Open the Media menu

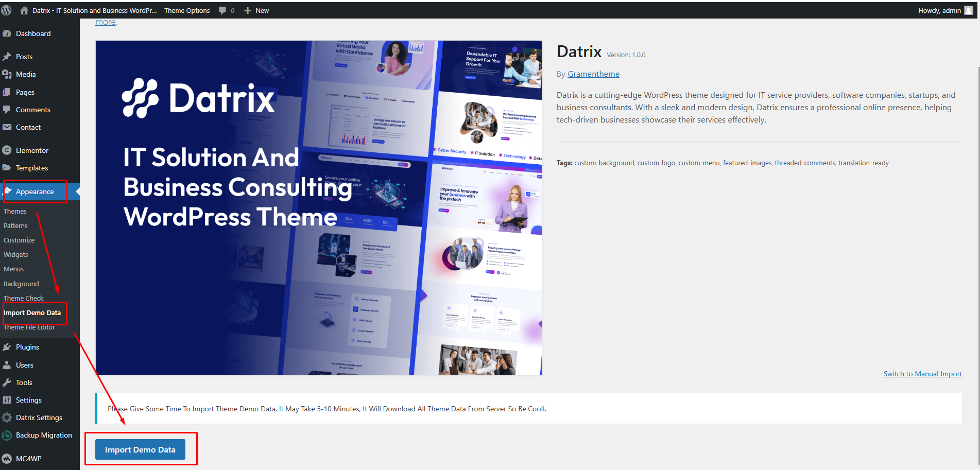pos(26,74)
